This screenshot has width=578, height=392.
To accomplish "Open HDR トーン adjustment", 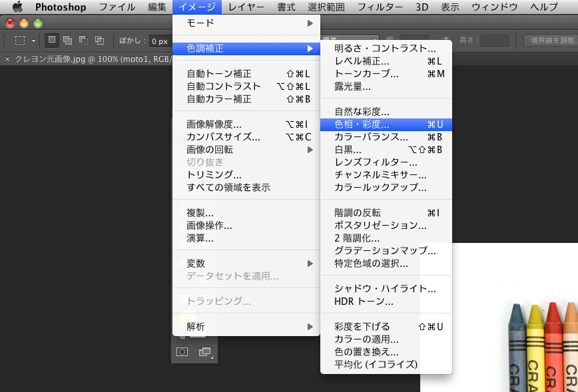I will click(x=386, y=301).
